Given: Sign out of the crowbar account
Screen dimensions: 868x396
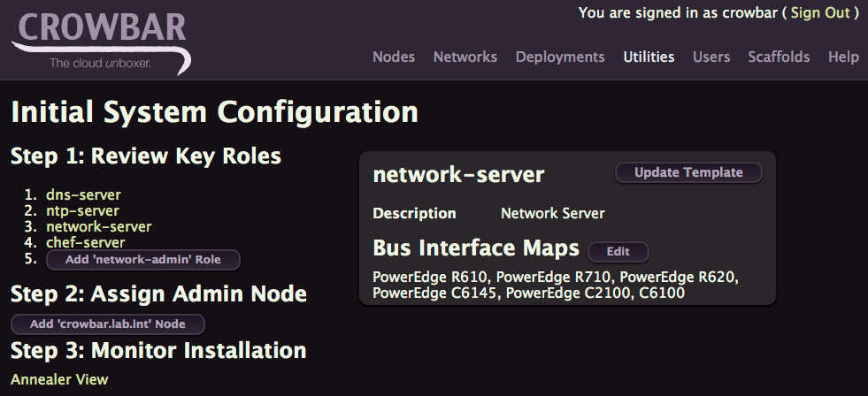Looking at the screenshot, I should [820, 12].
